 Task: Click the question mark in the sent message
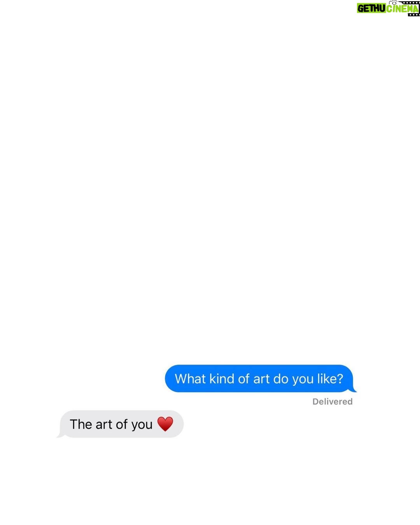pos(340,379)
